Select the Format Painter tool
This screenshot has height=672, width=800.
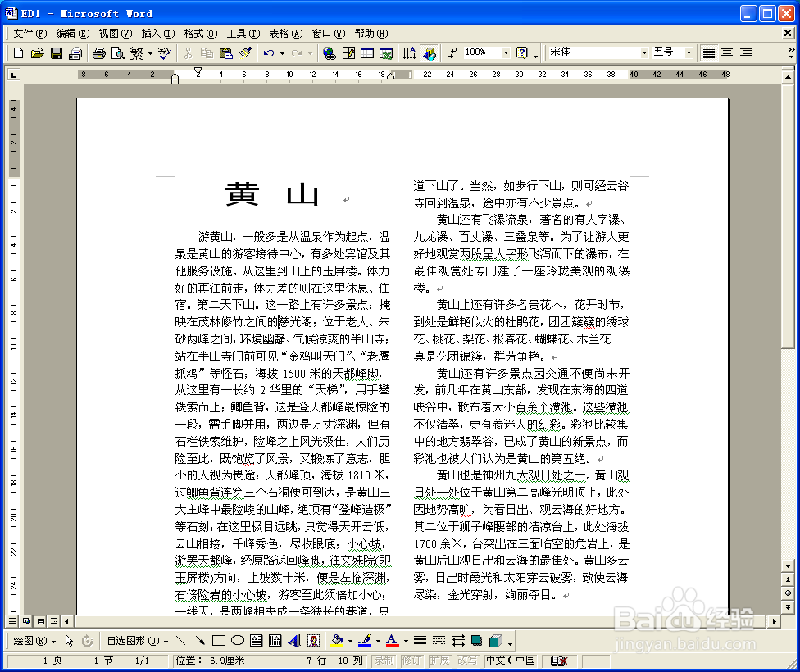click(x=246, y=52)
